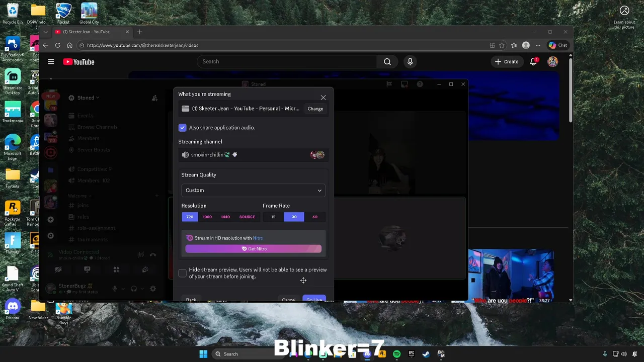The width and height of the screenshot is (644, 362).
Task: Add page to favorites with star icon
Action: coord(502,45)
